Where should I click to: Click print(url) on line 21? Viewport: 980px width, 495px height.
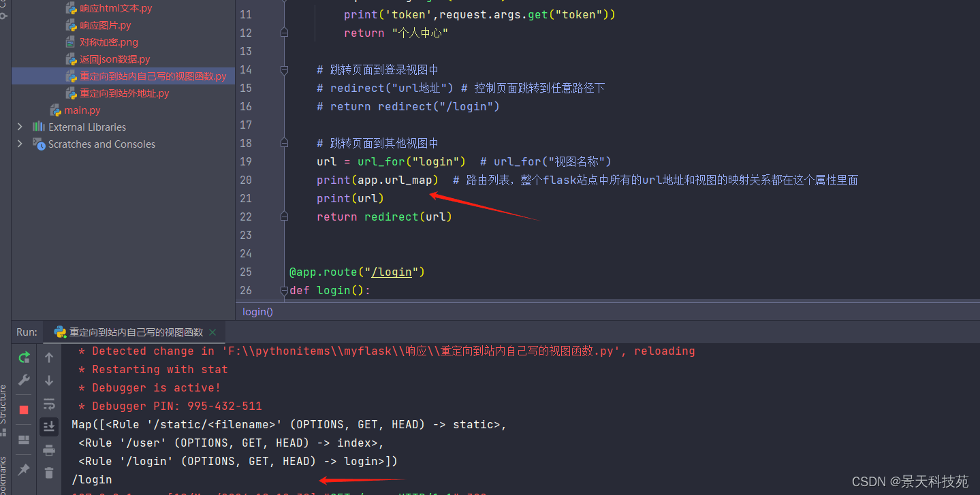click(x=350, y=198)
